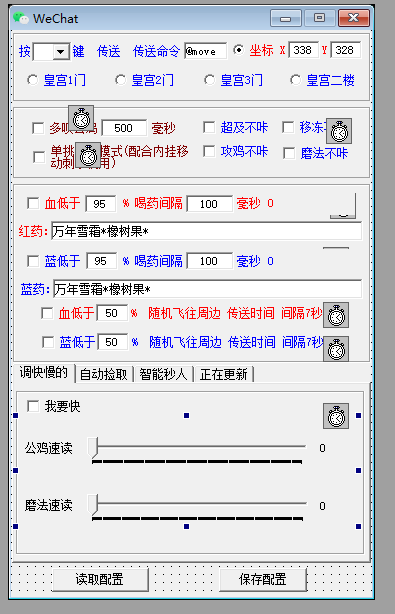Enable the red 血低于 95 checkbox

click(33, 203)
